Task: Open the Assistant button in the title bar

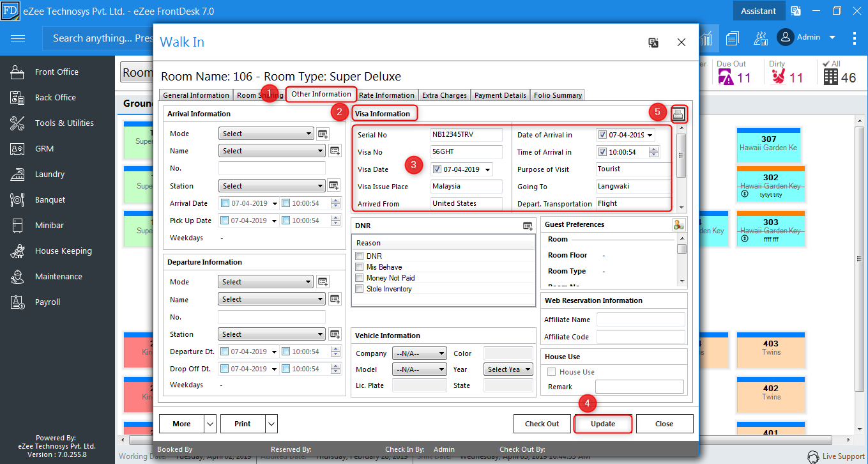Action: (758, 11)
